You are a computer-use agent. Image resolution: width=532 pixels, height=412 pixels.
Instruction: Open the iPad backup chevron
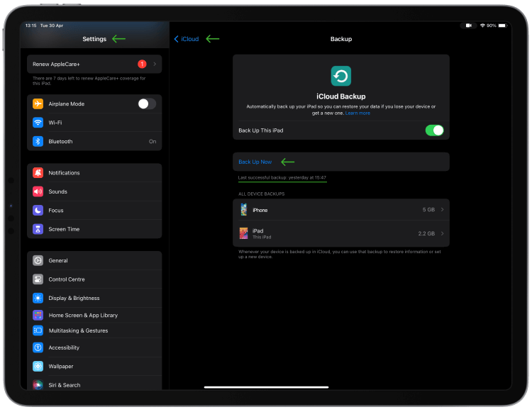[442, 233]
